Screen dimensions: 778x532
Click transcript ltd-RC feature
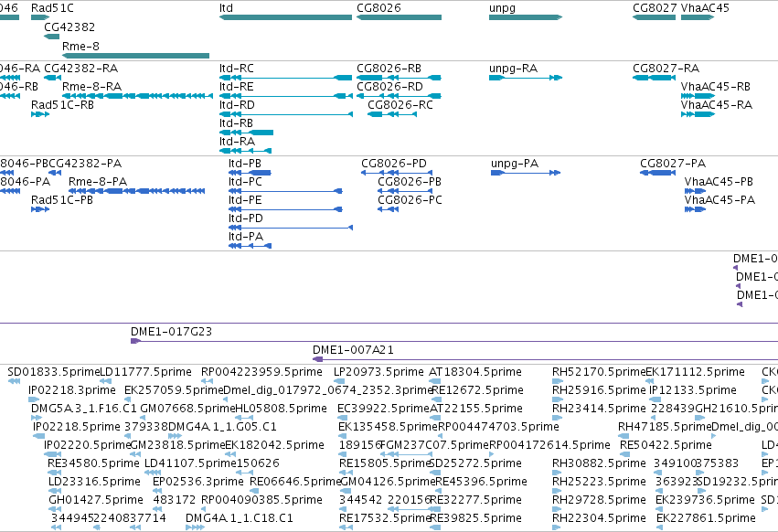click(285, 78)
